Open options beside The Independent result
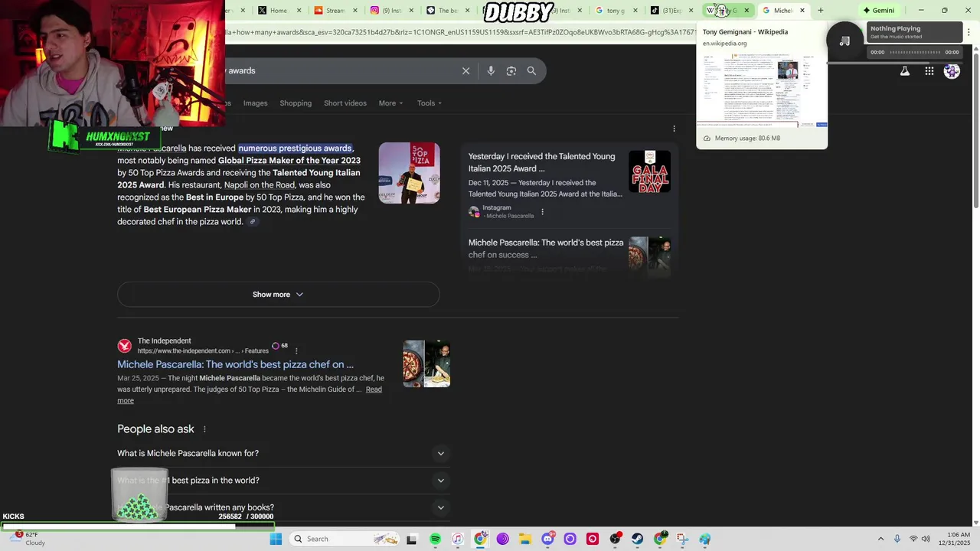 point(296,350)
